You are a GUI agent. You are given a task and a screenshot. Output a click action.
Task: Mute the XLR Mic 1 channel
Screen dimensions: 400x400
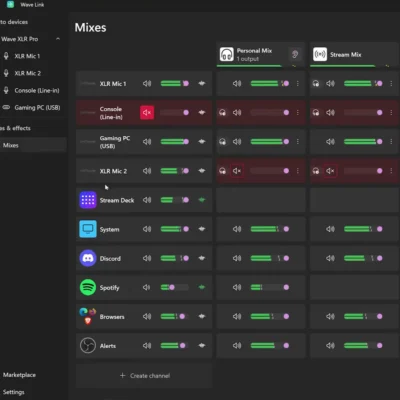click(x=147, y=83)
